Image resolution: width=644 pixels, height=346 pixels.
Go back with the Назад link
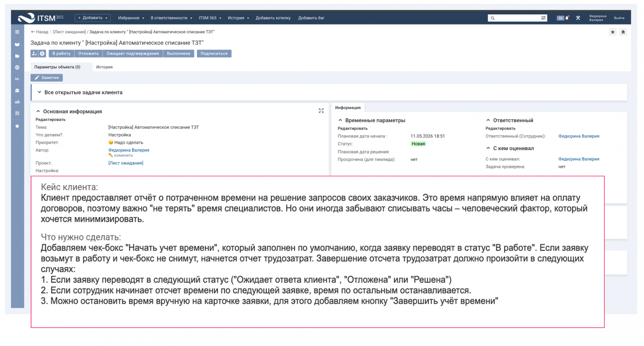coord(40,32)
